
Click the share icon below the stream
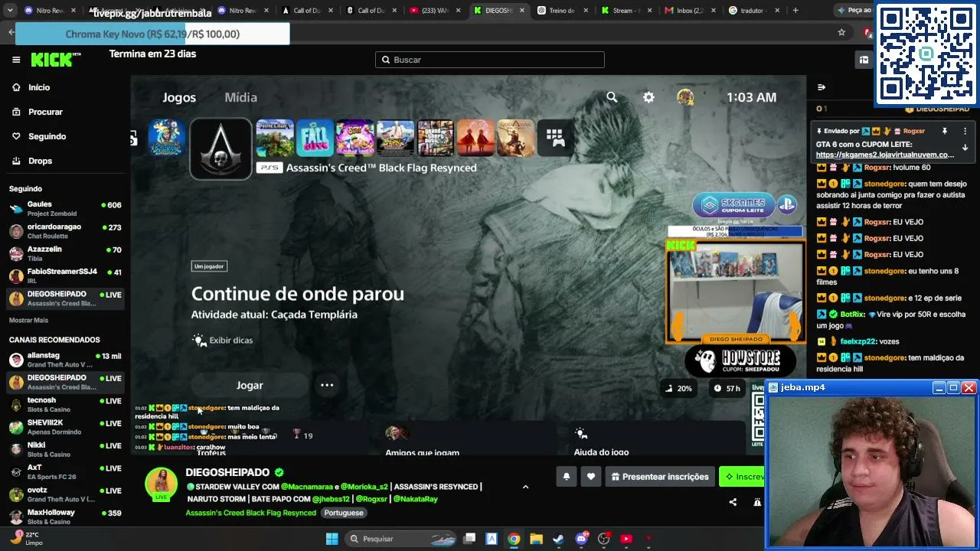(733, 502)
